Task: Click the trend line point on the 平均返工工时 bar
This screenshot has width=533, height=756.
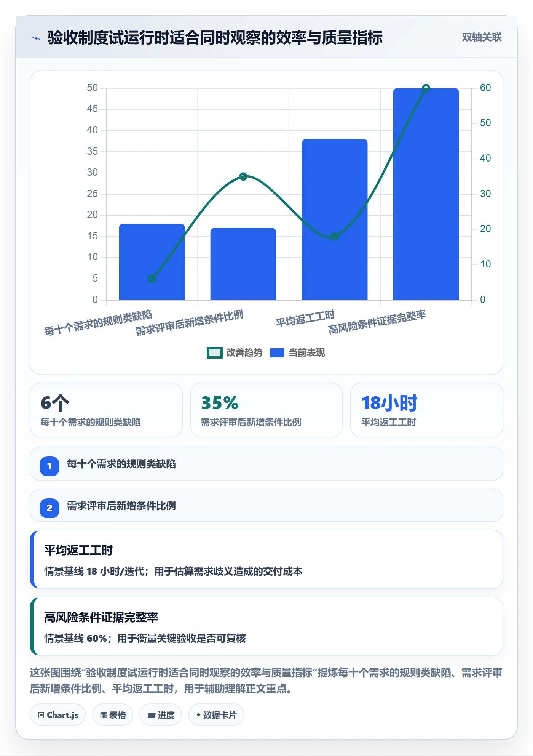Action: (335, 237)
